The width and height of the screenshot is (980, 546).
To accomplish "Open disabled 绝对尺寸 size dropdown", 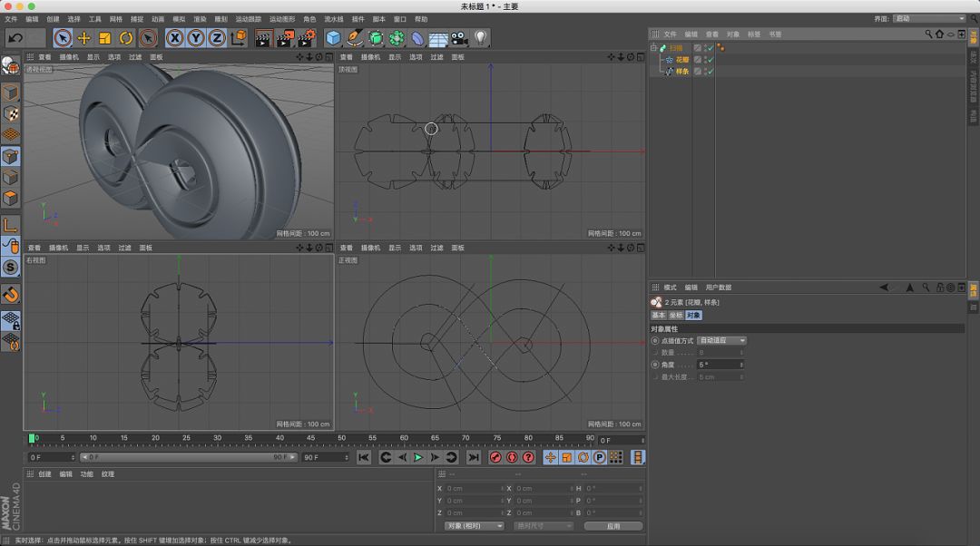I will [544, 526].
